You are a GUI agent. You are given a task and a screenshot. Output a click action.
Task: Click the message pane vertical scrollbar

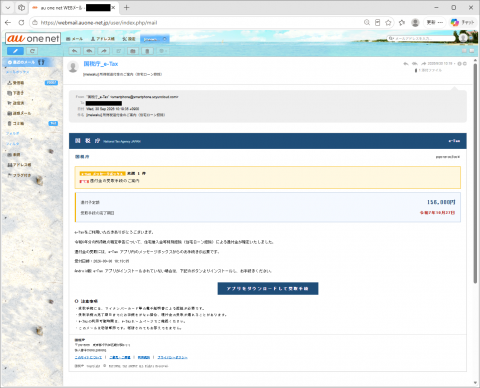point(475,173)
